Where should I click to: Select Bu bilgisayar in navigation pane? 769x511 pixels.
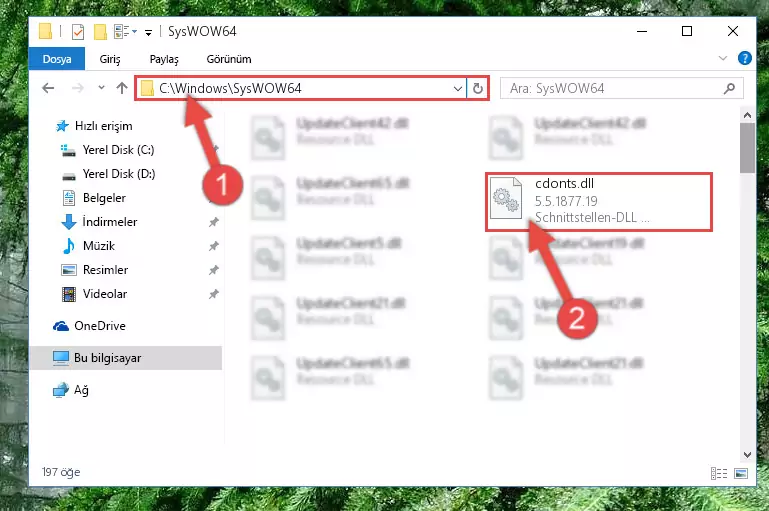126,358
